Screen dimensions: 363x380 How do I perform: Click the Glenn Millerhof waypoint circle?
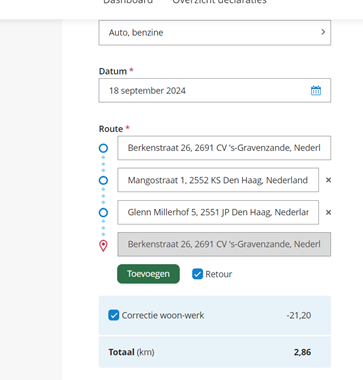click(103, 212)
